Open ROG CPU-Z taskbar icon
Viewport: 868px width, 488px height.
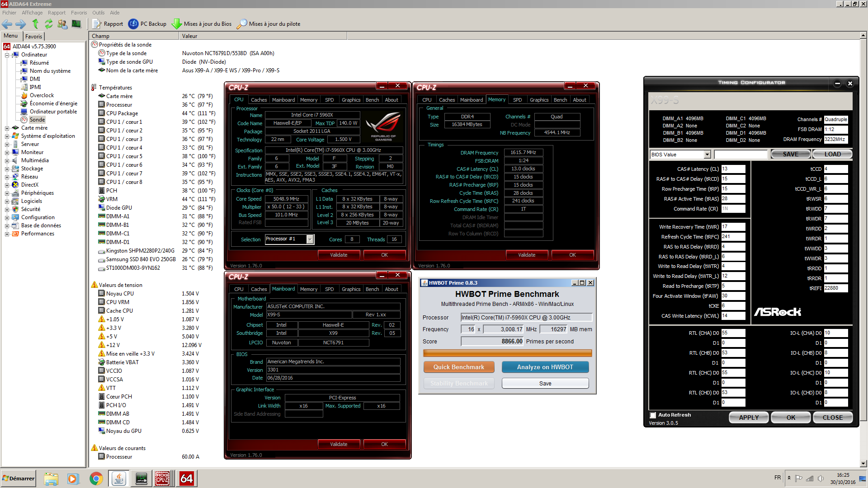(162, 479)
